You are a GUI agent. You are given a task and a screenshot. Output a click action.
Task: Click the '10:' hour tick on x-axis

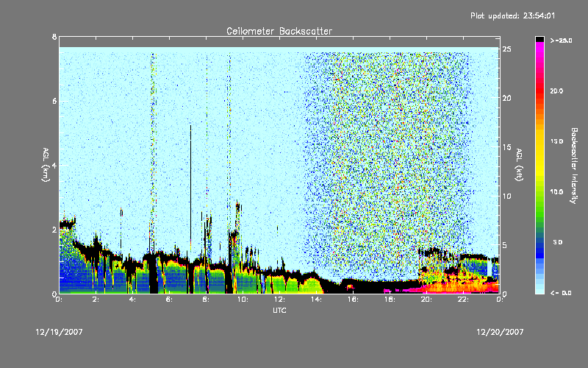243,300
